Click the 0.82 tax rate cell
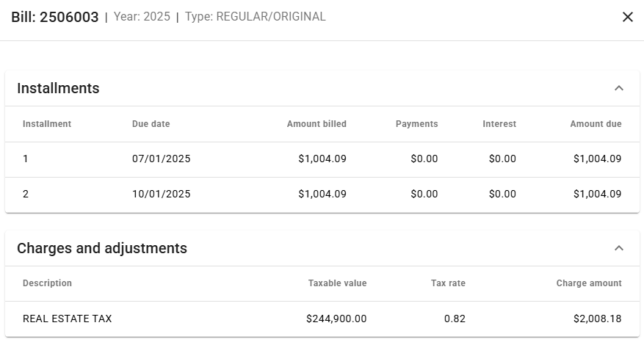Viewport: 644px width, 342px height. pyautogui.click(x=455, y=319)
